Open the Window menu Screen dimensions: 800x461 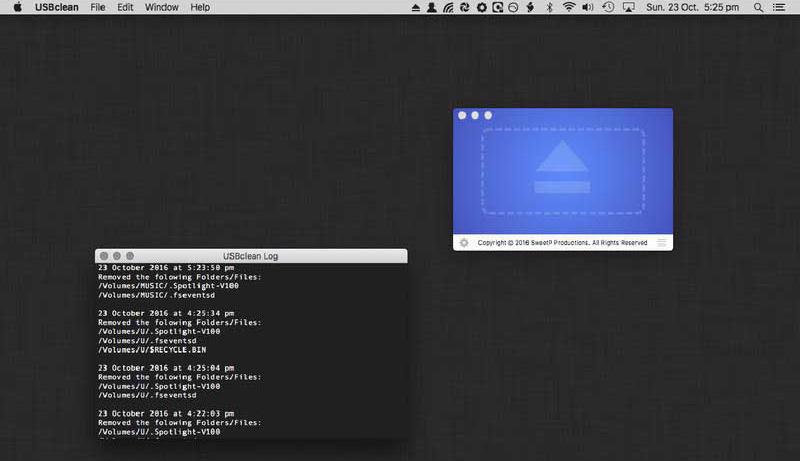point(161,7)
